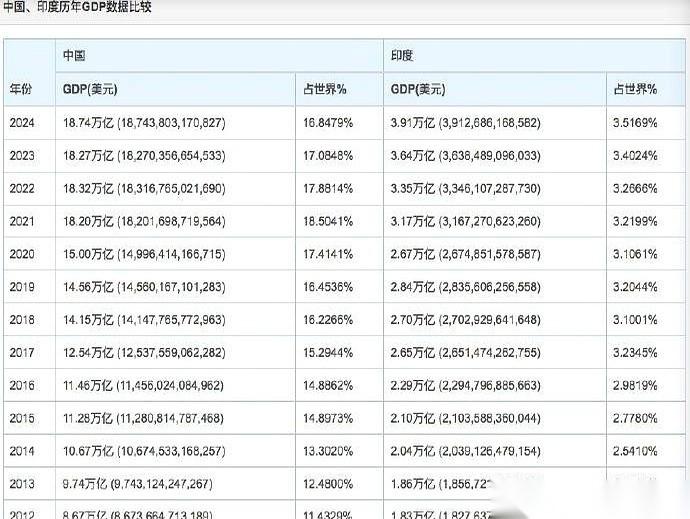Click India world share 2.5410%

[x=635, y=451]
